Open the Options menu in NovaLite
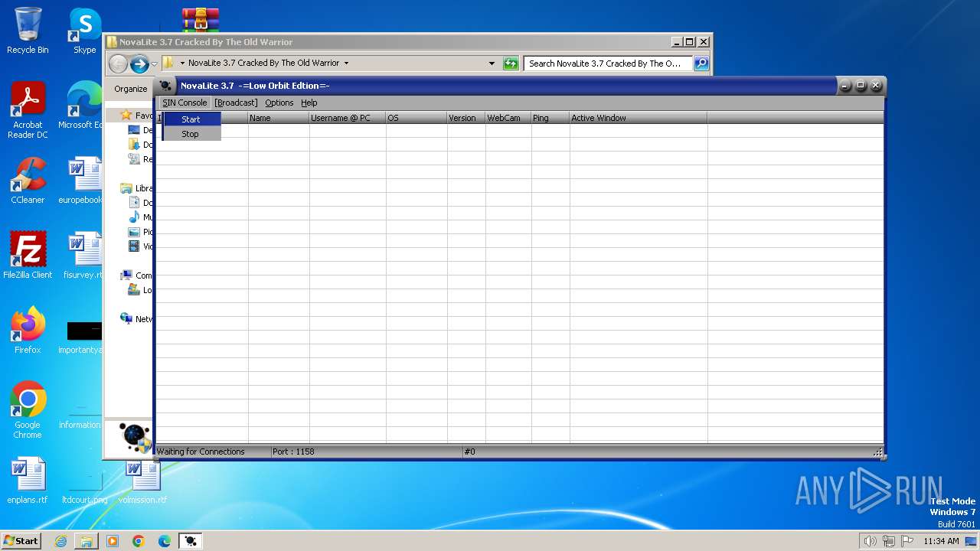 click(279, 103)
